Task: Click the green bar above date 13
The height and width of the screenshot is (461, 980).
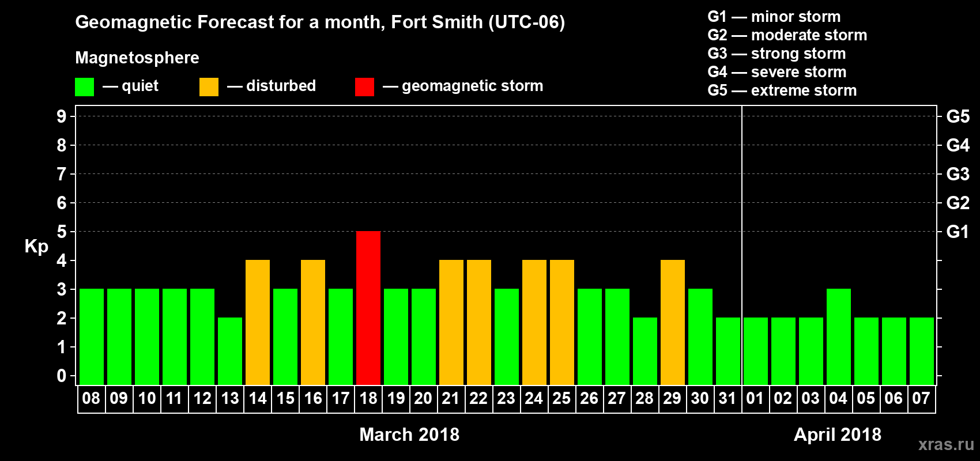Action: point(230,351)
